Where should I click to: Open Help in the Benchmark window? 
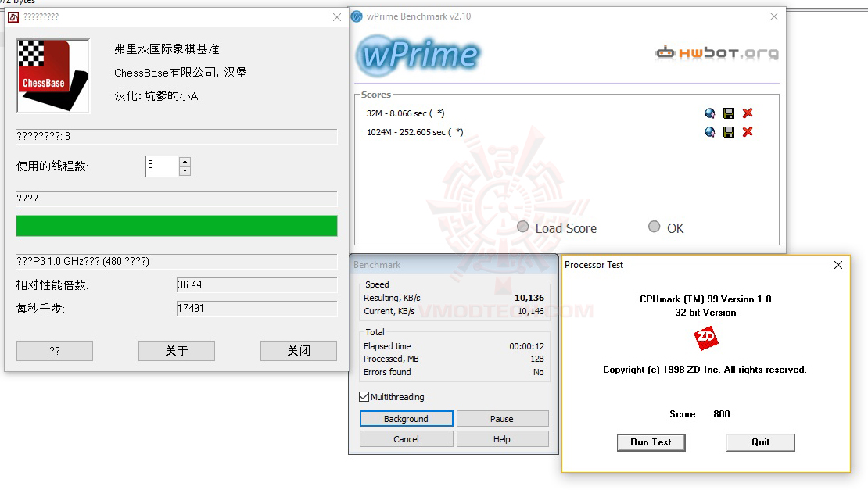pos(502,439)
